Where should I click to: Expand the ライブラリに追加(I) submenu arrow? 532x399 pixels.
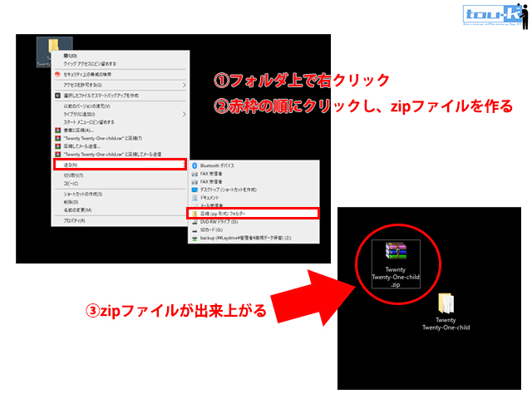point(184,114)
